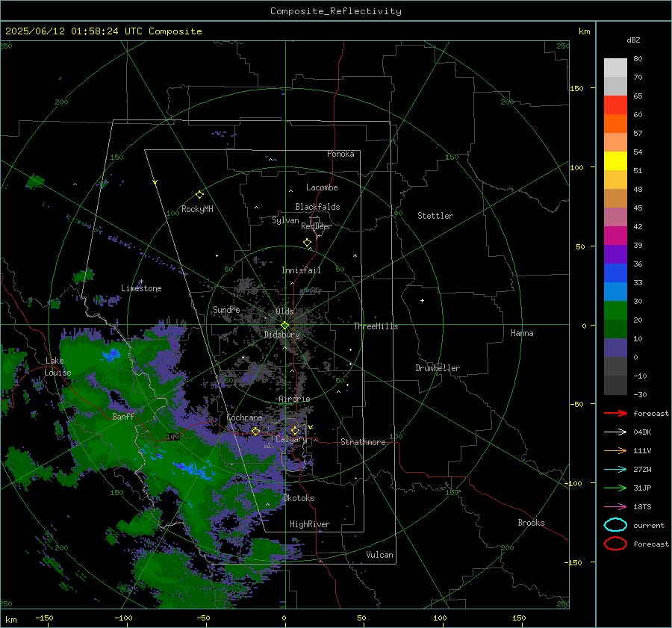Click the red forecast arrow legend icon
This screenshot has width=672, height=628.
[x=615, y=413]
